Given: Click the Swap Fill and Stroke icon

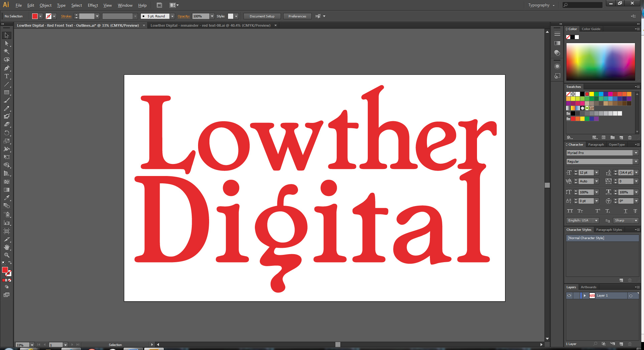Looking at the screenshot, I should coord(10,263).
